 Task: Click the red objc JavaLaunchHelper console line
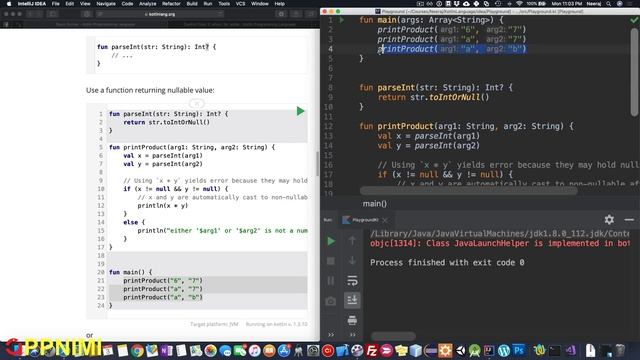[x=500, y=243]
